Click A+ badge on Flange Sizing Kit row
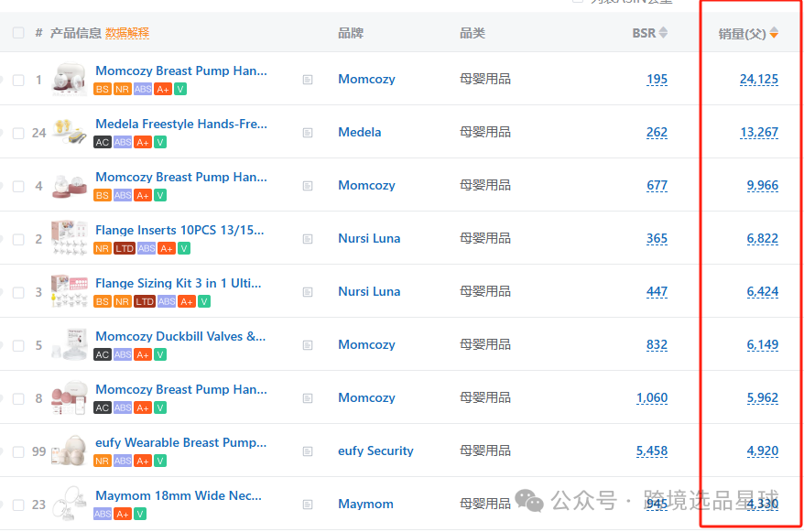This screenshot has height=532, width=804. tap(187, 301)
